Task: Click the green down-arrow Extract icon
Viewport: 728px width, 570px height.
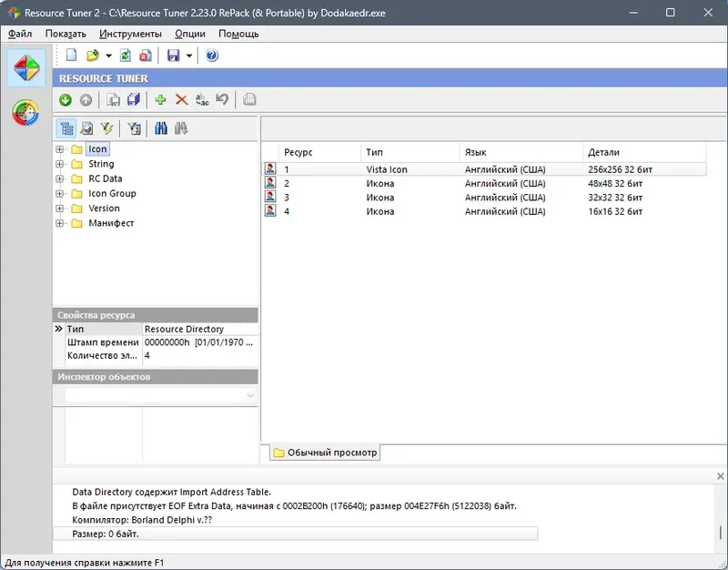Action: click(x=65, y=100)
